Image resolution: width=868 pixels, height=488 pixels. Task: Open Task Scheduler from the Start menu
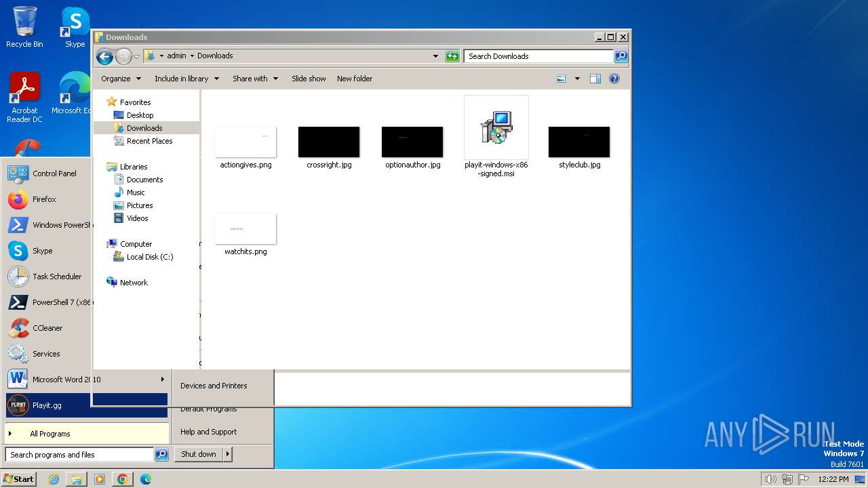[47, 277]
